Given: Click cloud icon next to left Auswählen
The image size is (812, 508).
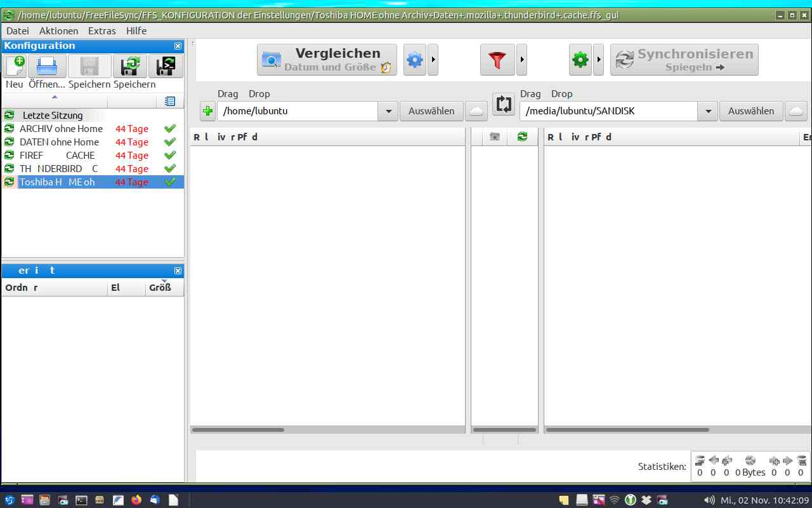Looking at the screenshot, I should [x=476, y=110].
